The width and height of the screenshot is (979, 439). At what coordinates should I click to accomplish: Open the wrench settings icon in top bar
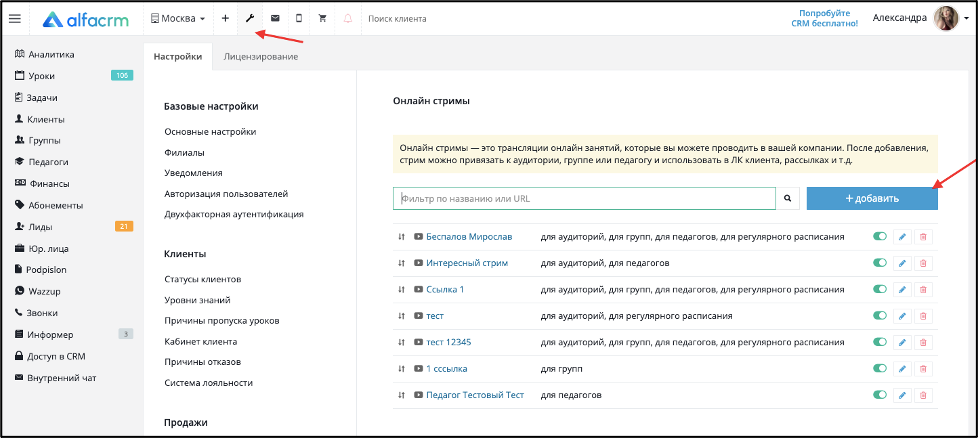point(250,18)
